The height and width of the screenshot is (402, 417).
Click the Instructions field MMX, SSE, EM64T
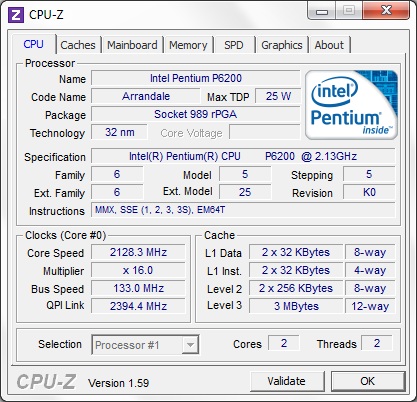pos(243,210)
